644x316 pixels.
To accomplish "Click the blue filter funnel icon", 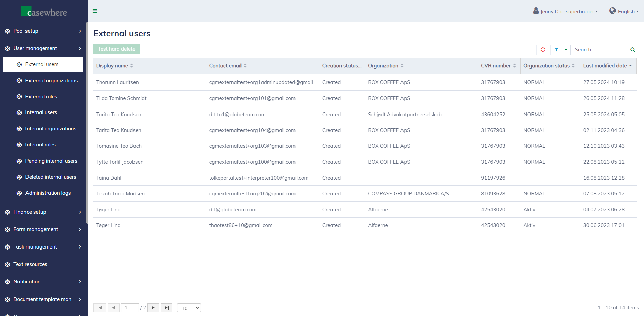I will click(x=556, y=50).
